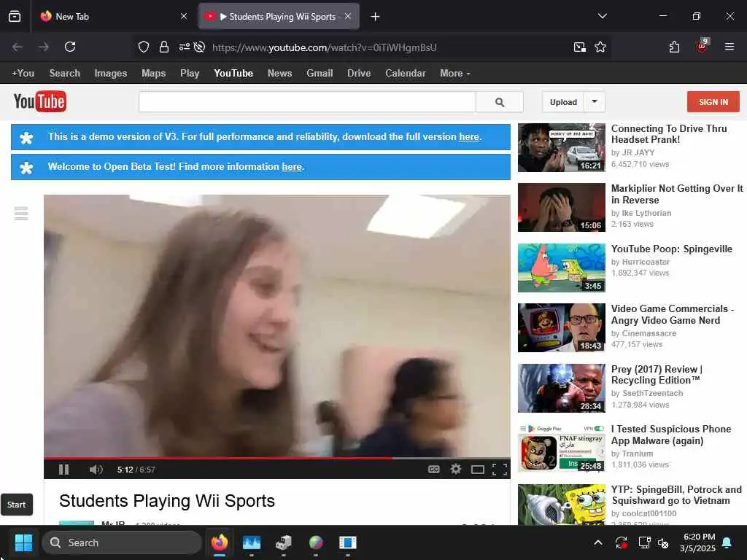Open the More dropdown in Google bar
The width and height of the screenshot is (747, 560).
[455, 74]
